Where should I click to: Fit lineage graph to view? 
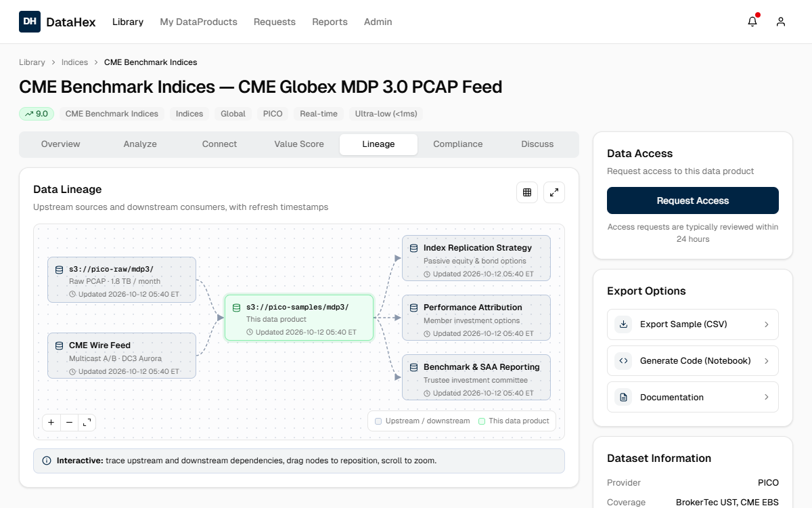tap(87, 423)
